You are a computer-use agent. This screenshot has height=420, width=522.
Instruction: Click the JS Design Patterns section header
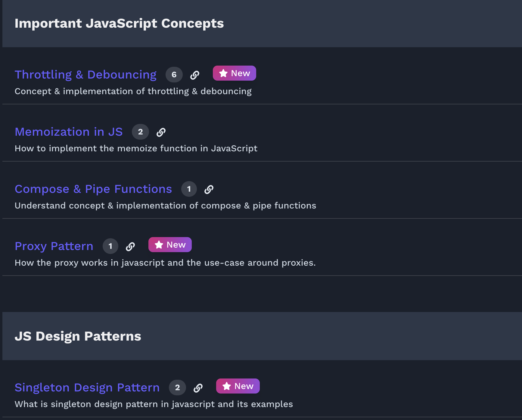[78, 336]
